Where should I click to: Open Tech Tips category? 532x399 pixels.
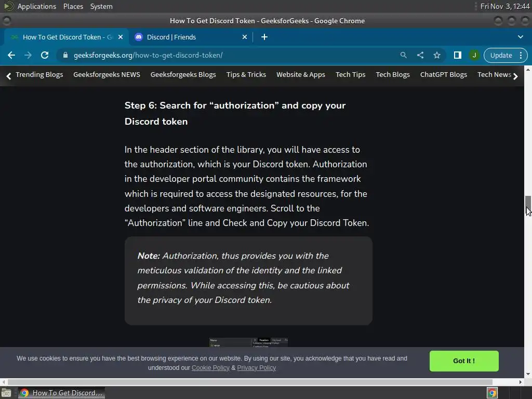click(351, 75)
